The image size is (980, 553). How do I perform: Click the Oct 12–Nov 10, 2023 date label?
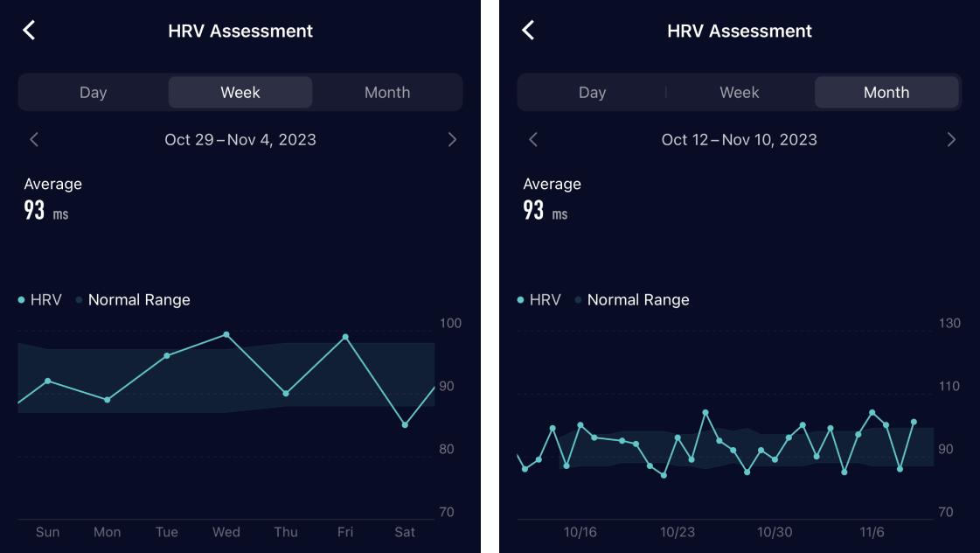click(x=739, y=139)
